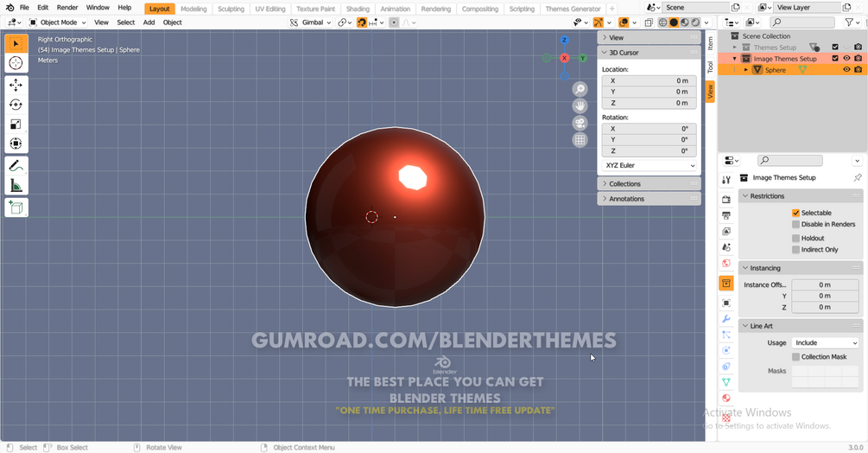Hide Sphere using its eye icon
868x453 pixels.
coord(846,70)
